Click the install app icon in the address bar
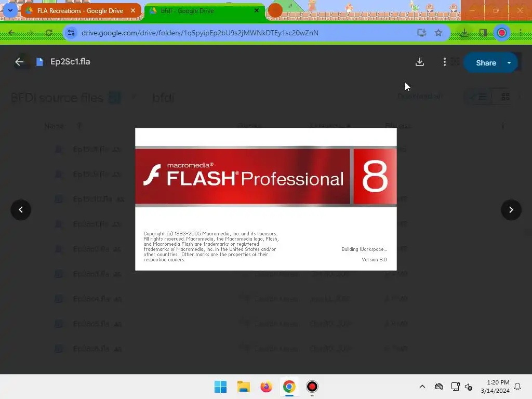 421,33
